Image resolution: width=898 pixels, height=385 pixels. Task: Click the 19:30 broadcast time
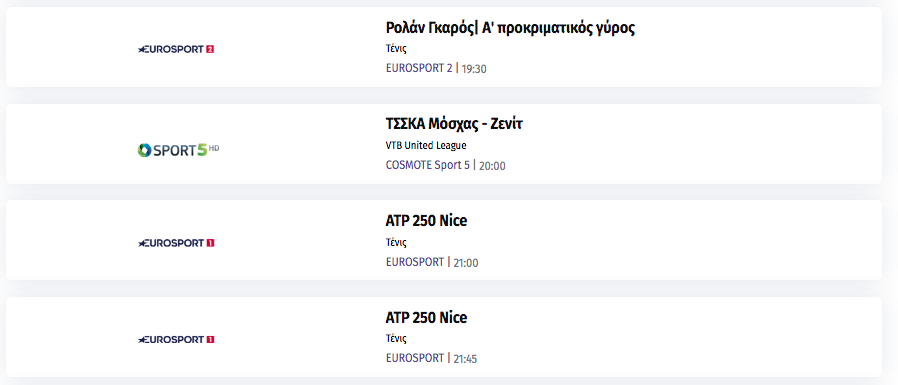[x=474, y=69]
